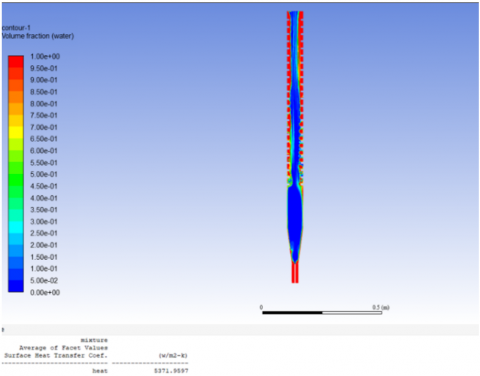
Task: Click the Volume fraction (water) label
Action: coord(38,36)
